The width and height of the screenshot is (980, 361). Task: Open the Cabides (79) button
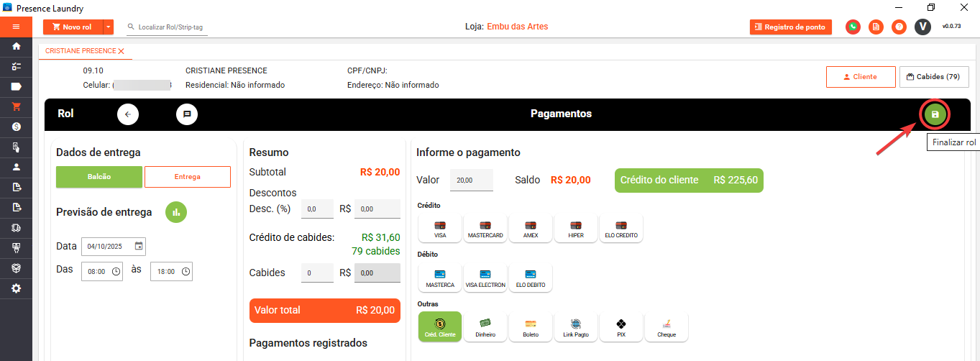(933, 77)
